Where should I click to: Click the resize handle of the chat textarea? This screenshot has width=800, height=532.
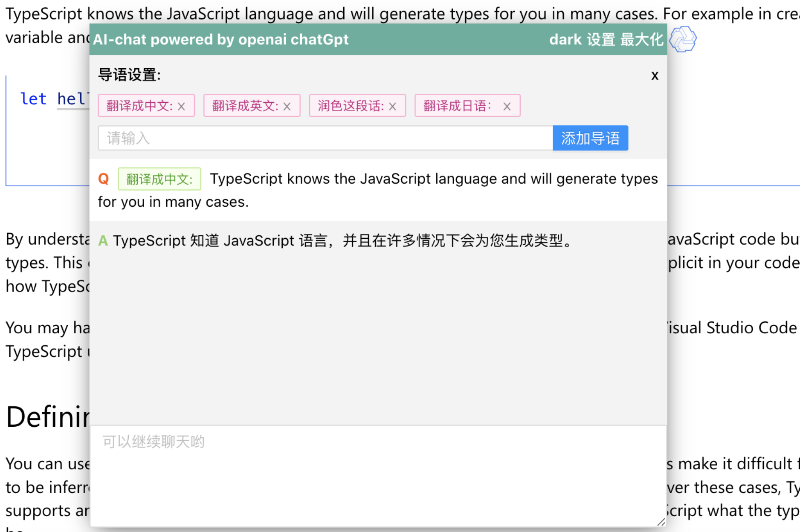[x=661, y=522]
